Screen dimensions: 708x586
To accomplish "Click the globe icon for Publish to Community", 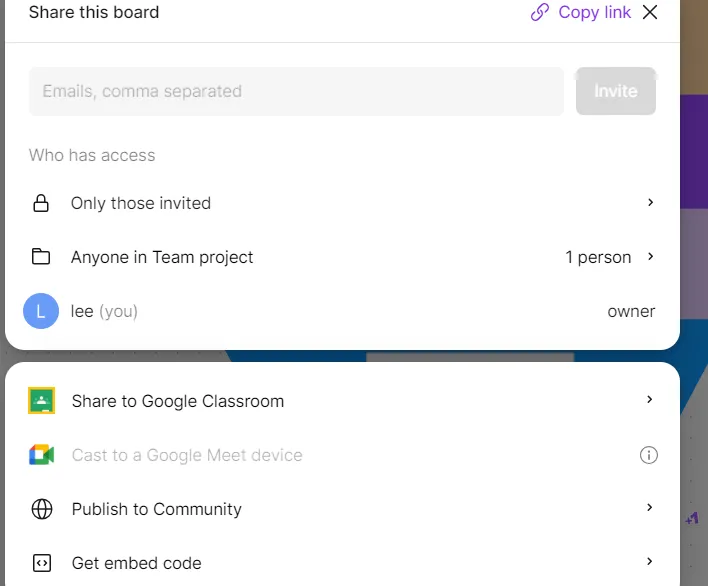I will tap(41, 509).
